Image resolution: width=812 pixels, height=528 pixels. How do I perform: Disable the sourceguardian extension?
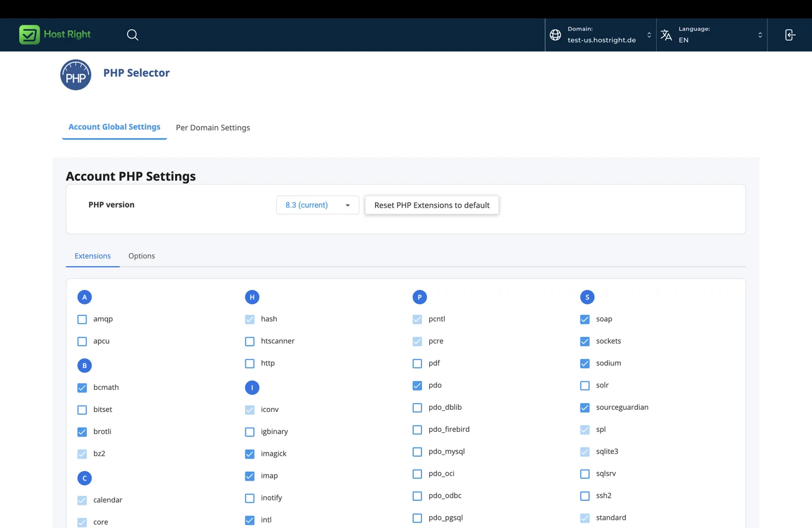click(585, 408)
